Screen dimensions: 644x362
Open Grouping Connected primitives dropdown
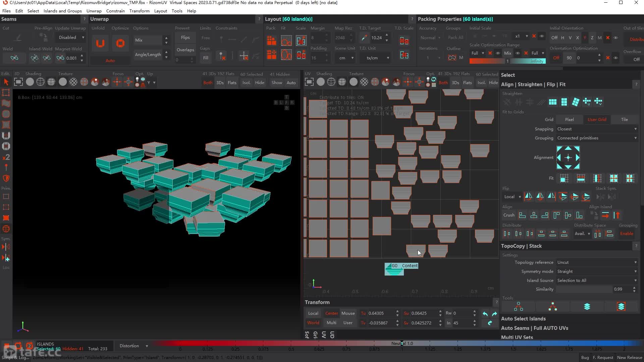tap(597, 138)
